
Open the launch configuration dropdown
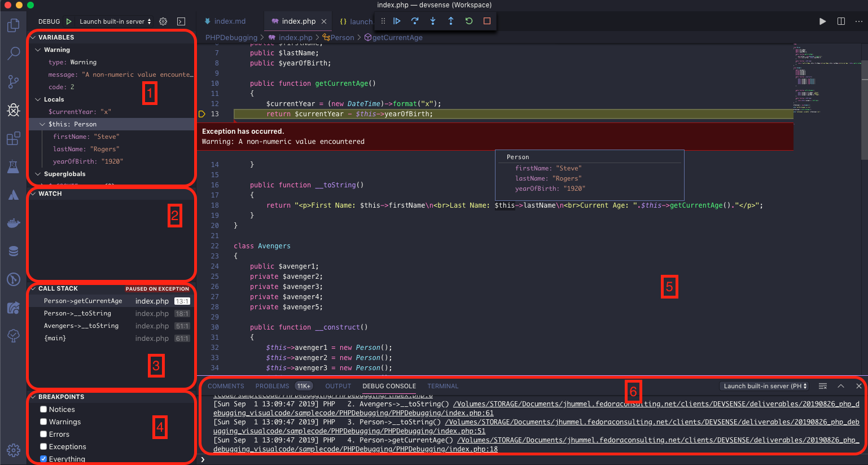pos(116,21)
